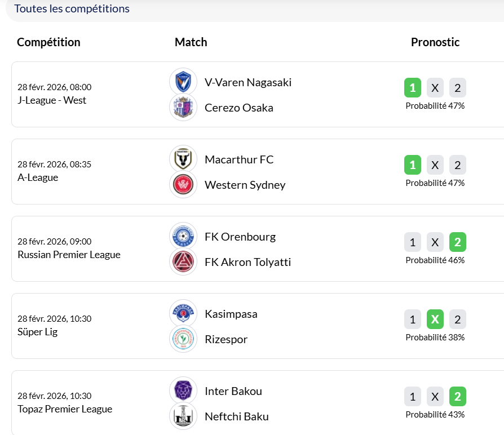Click the Neftchi Baku club crest
Screen dimensions: 504x435
pyautogui.click(x=183, y=416)
